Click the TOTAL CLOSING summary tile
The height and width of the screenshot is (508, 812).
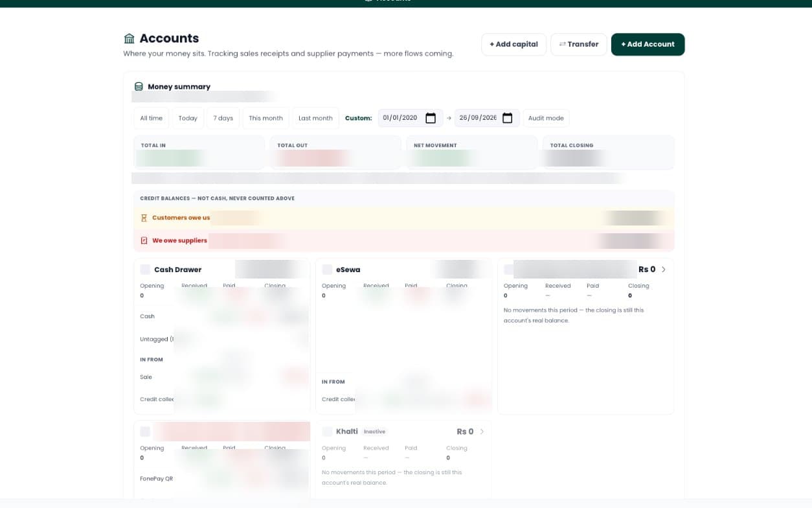(x=609, y=152)
